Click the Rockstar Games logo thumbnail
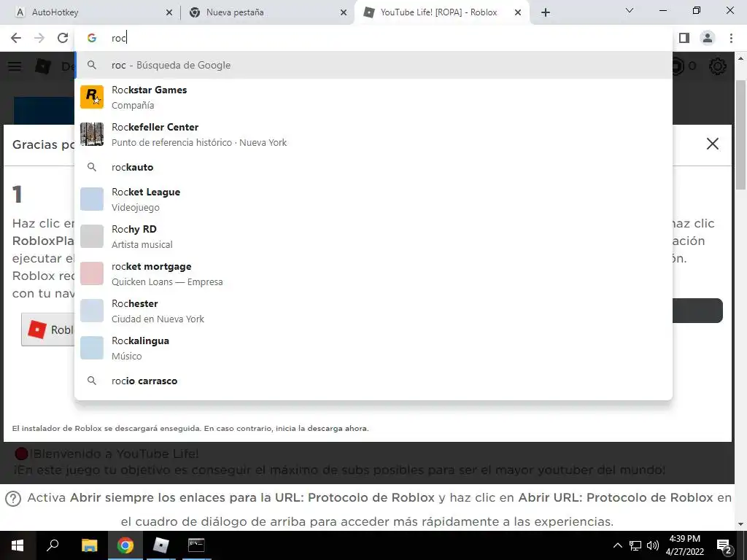Viewport: 747px width, 560px height. tap(91, 97)
